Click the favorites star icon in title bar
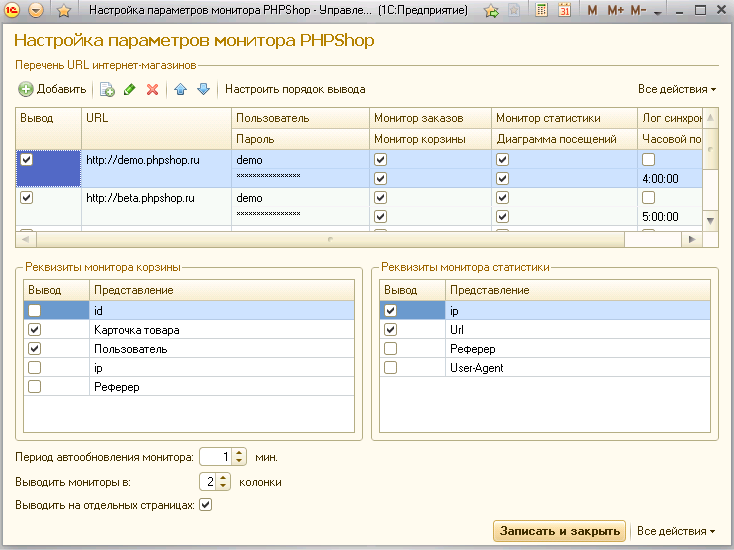The image size is (734, 550). [63, 11]
